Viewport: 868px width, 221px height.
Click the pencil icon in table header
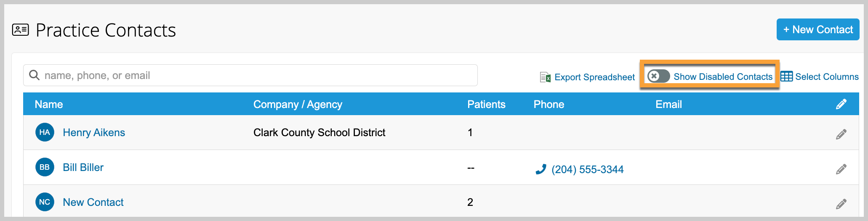[x=841, y=104]
